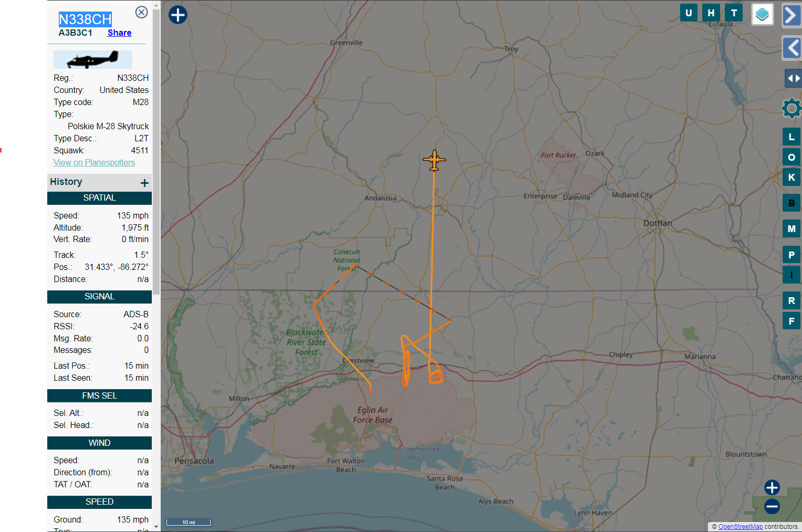Toggle the P map button

(x=791, y=255)
